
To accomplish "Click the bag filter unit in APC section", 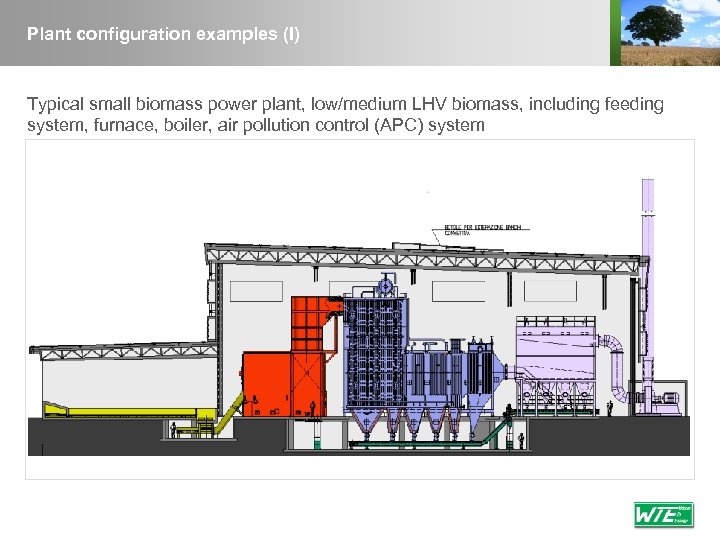I will point(556,364).
